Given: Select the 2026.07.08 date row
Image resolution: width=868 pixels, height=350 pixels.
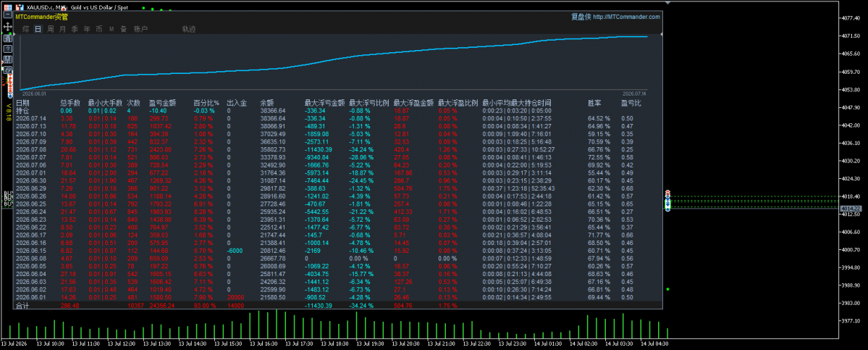Looking at the screenshot, I should [30, 149].
